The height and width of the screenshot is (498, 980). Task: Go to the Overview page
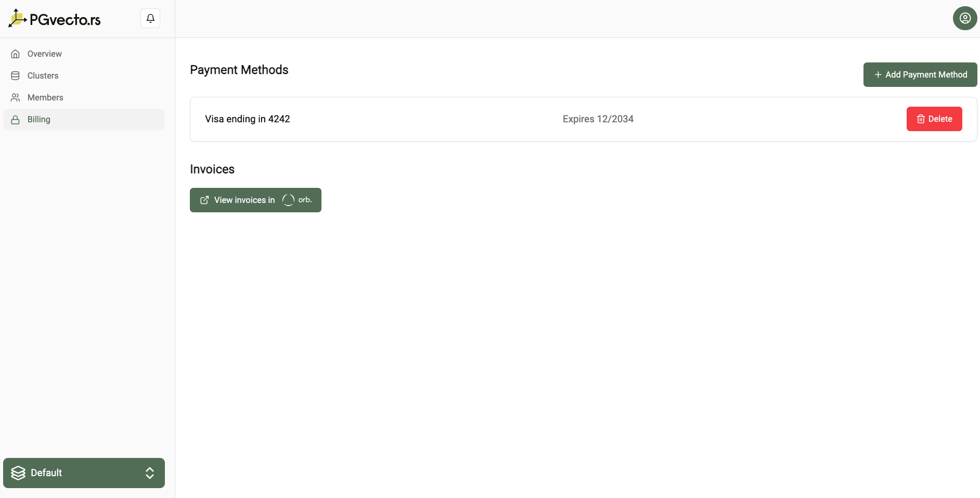pos(45,54)
